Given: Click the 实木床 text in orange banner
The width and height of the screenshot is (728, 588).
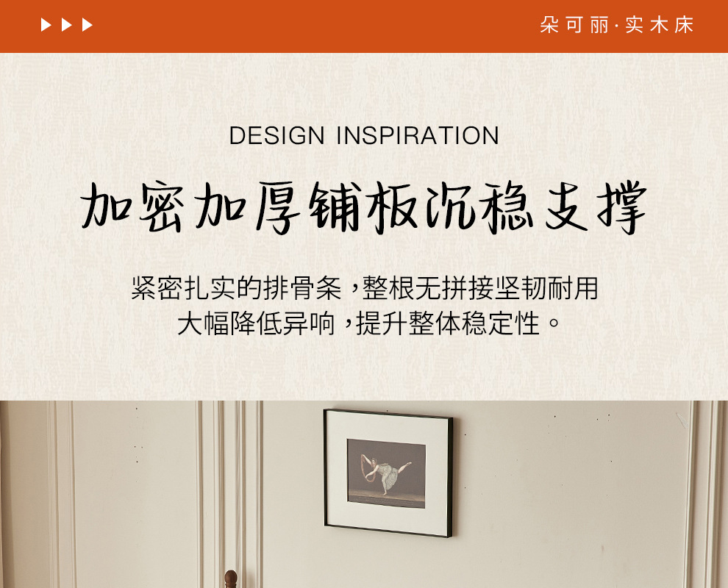Looking at the screenshot, I should pyautogui.click(x=660, y=25).
